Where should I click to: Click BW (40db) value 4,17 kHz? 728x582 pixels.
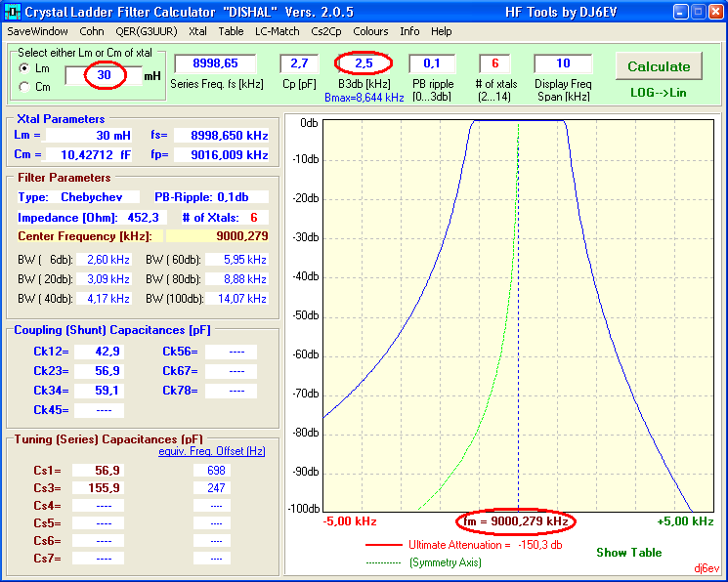pos(104,299)
